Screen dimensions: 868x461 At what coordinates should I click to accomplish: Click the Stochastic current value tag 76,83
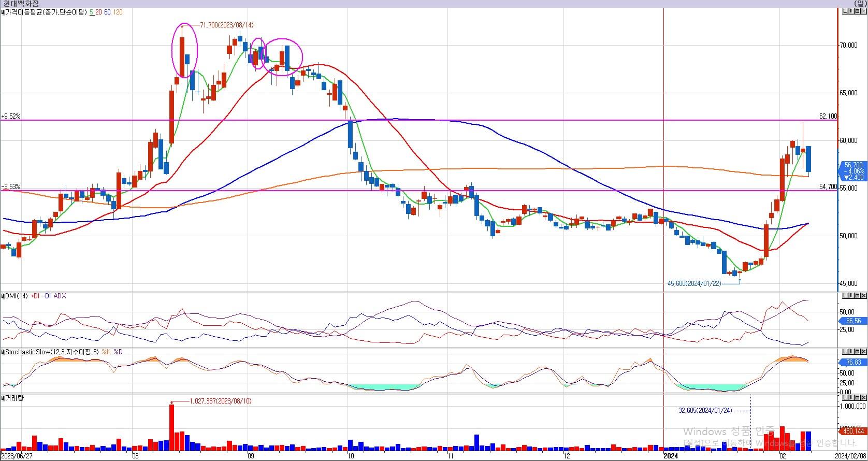(853, 363)
